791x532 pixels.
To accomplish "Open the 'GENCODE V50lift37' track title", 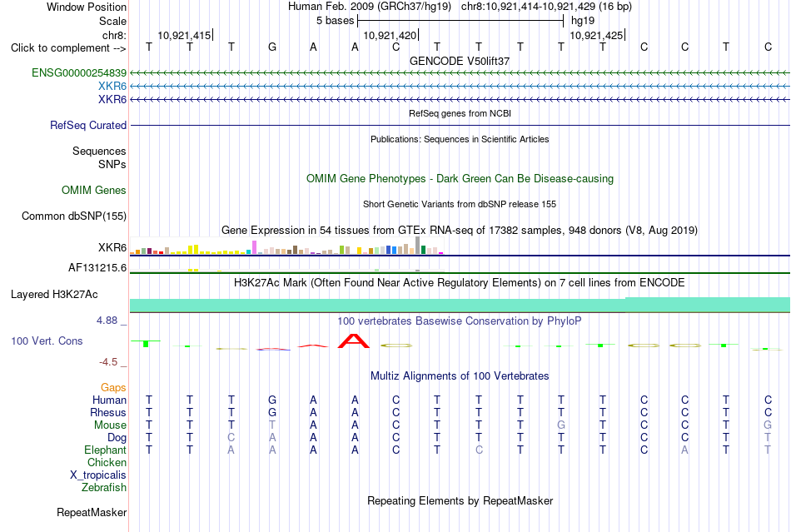I will coord(460,61).
